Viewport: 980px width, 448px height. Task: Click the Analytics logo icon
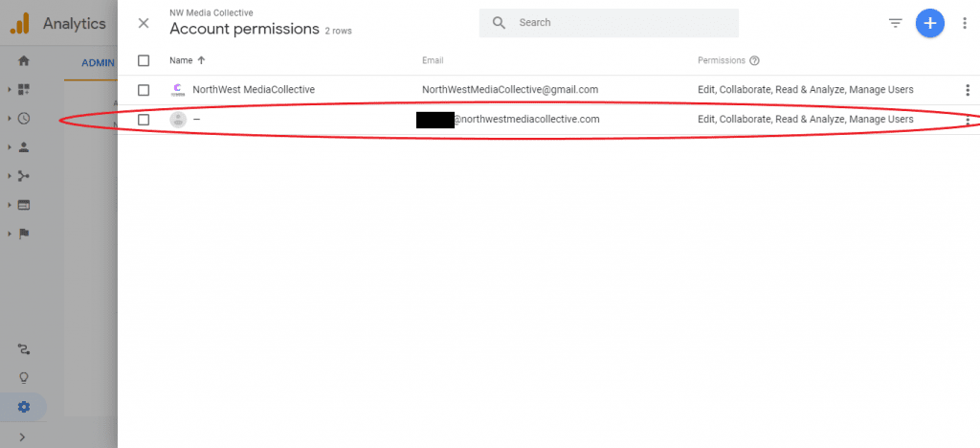19,23
